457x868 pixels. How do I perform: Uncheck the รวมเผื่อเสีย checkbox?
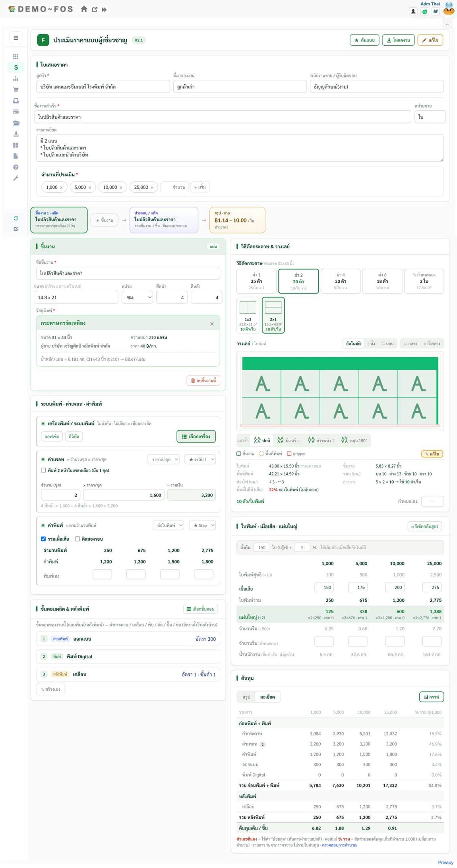43,539
